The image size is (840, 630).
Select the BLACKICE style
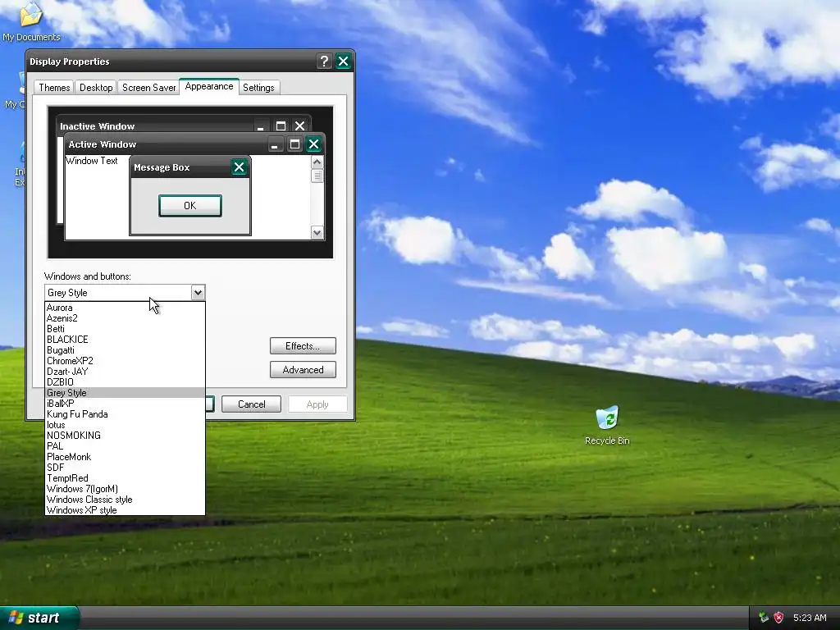pyautogui.click(x=125, y=340)
